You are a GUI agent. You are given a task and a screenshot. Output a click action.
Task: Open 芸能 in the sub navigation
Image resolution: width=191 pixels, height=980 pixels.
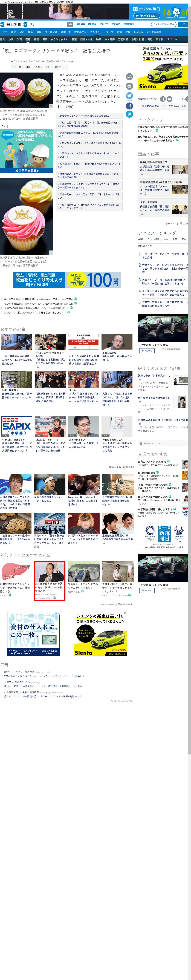(x=28, y=39)
